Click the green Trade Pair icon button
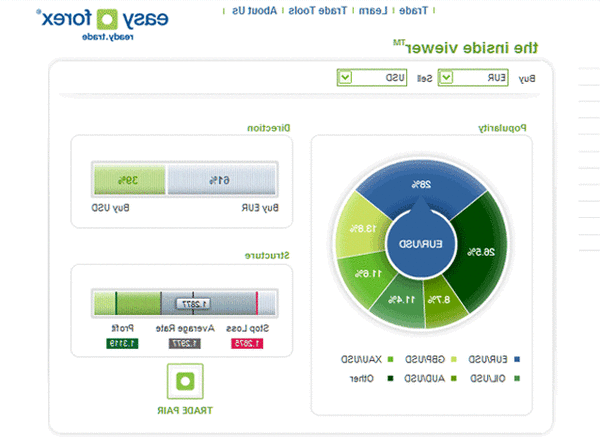This screenshot has height=438, width=600. pos(185,381)
